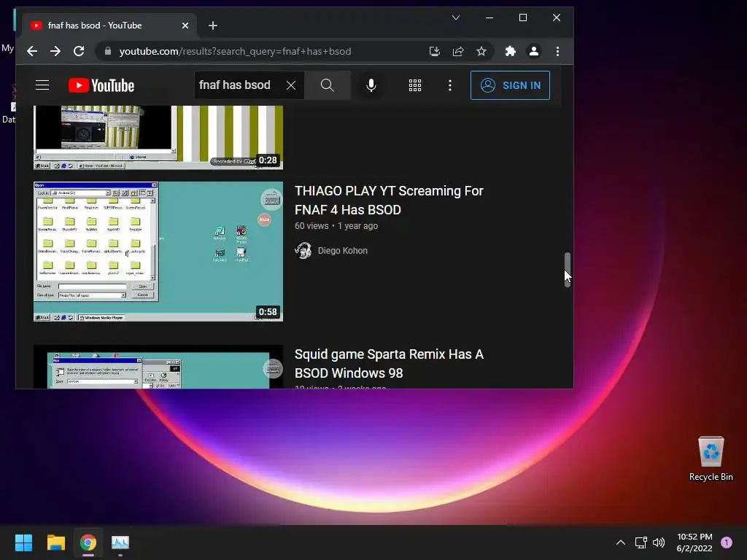Visit the Diego Kohon channel name
Image resolution: width=747 pixels, height=560 pixels.
coord(343,251)
